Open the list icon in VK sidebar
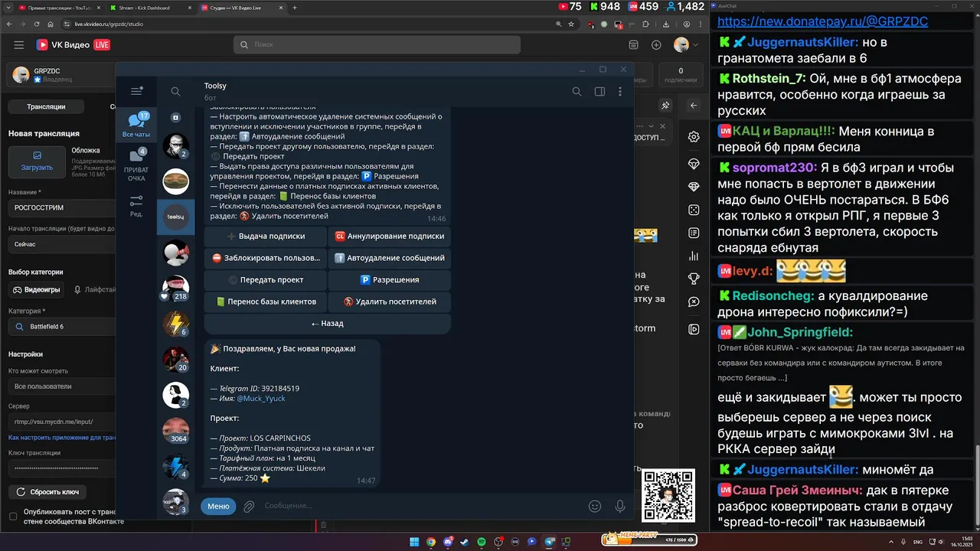 point(694,233)
